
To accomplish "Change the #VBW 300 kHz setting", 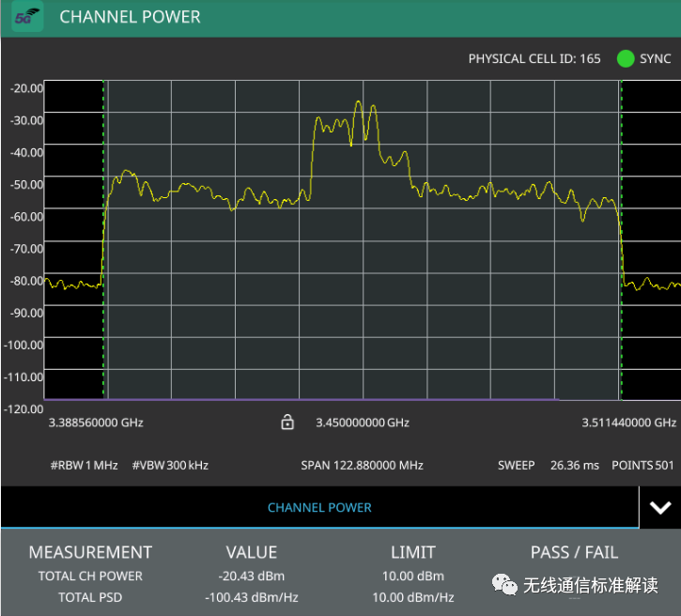I will 170,465.
